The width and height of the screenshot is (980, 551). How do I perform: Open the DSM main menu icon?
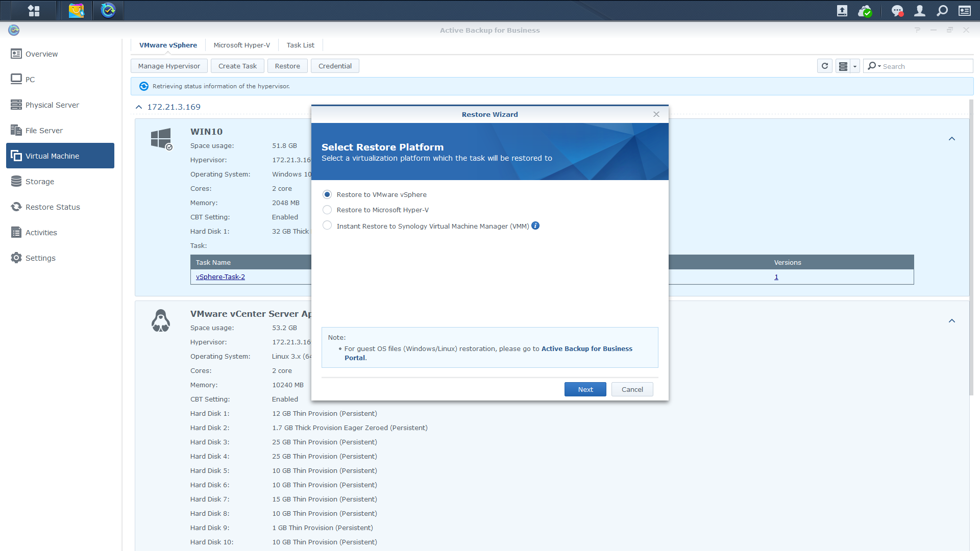pos(34,10)
